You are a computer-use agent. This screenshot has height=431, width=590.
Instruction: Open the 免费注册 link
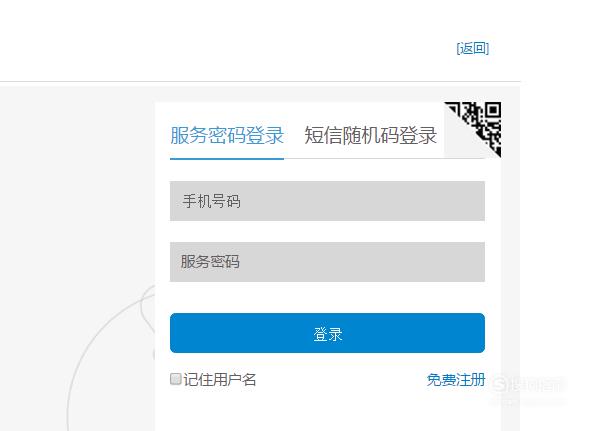456,380
